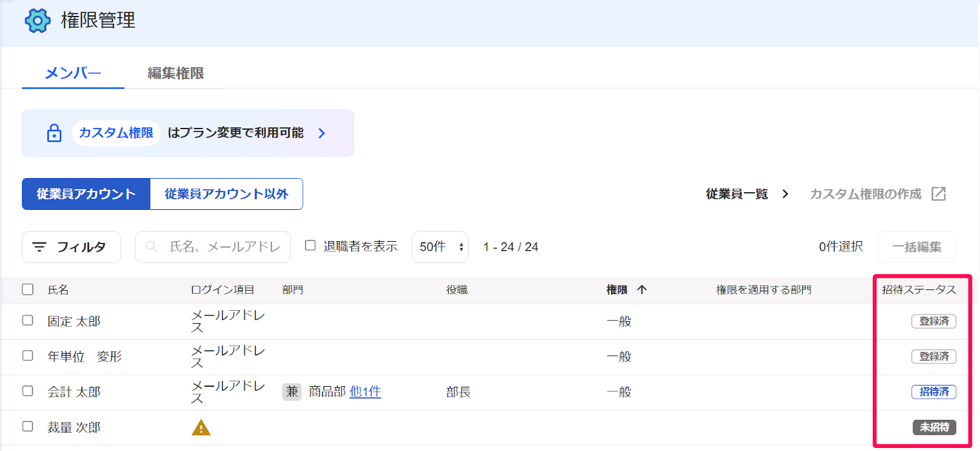Click カスタム権限の作成 link
Screen dimensions: 980x451
click(x=865, y=194)
